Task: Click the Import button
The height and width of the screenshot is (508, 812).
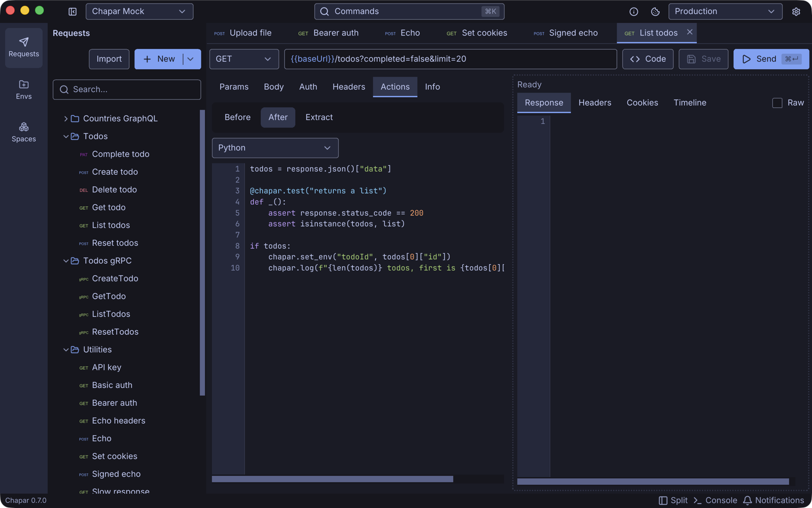Action: tap(109, 59)
